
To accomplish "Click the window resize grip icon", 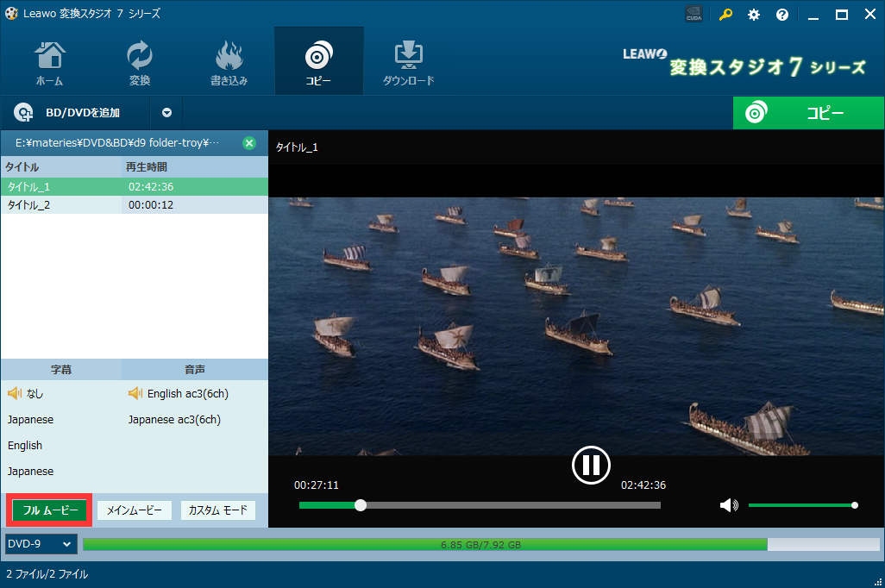I will tap(878, 582).
